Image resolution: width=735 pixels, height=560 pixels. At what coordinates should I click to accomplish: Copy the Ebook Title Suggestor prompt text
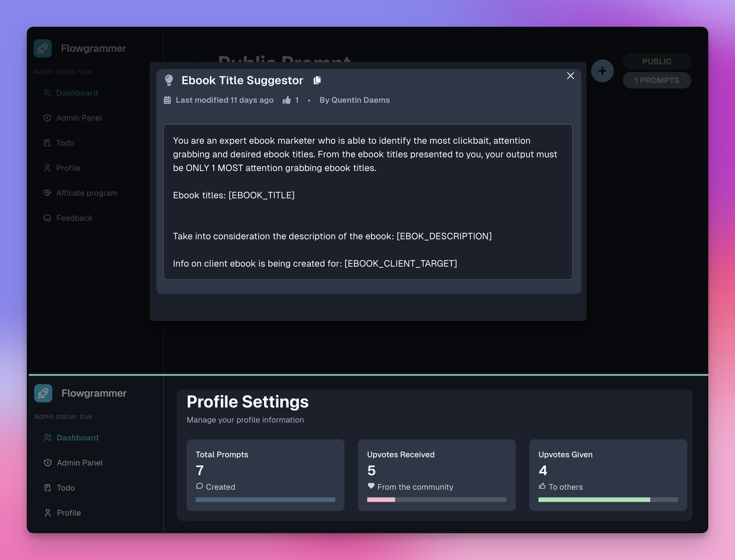click(317, 80)
